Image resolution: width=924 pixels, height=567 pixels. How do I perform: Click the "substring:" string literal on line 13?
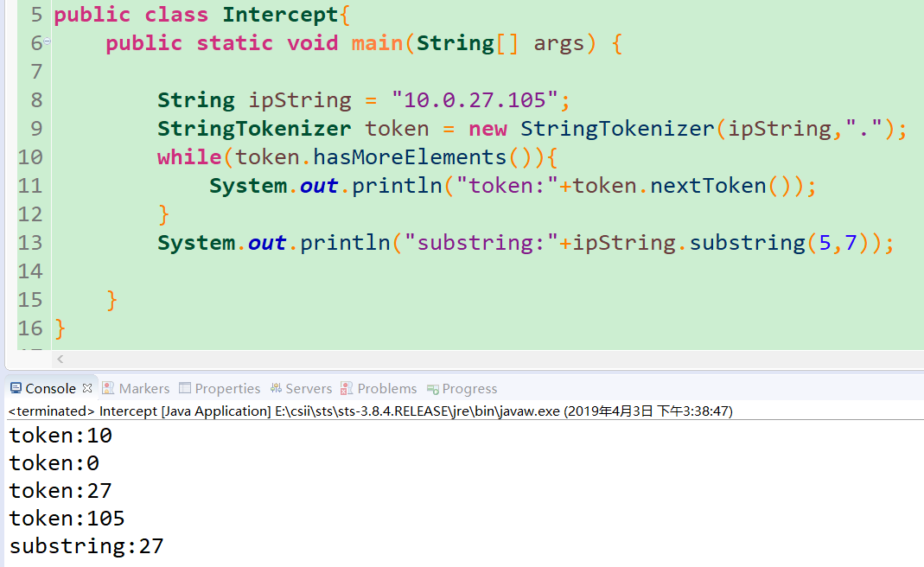[x=481, y=243]
